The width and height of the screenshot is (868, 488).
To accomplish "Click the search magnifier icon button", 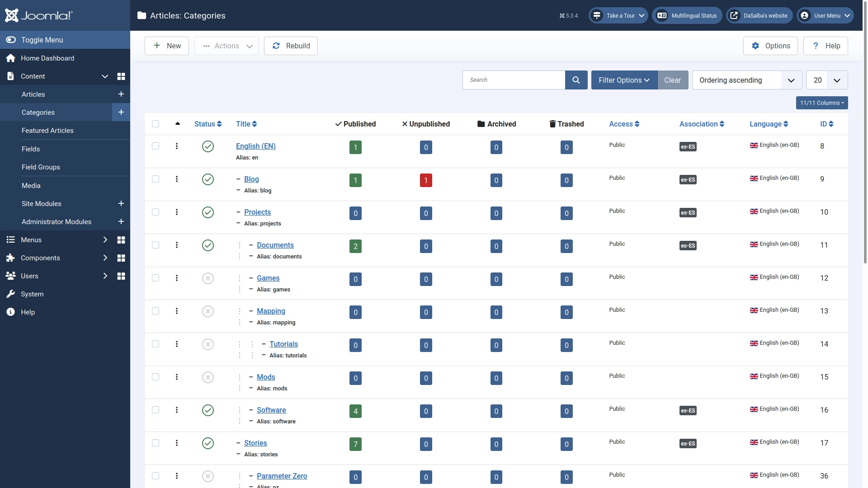I will click(576, 80).
